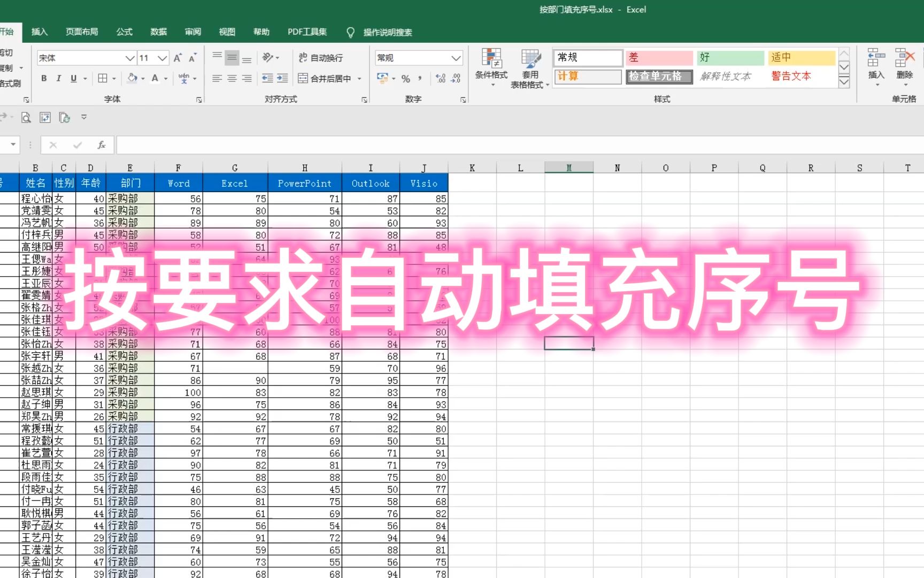Click the quick access refresh-document icon
The image size is (924, 578).
pyautogui.click(x=65, y=117)
